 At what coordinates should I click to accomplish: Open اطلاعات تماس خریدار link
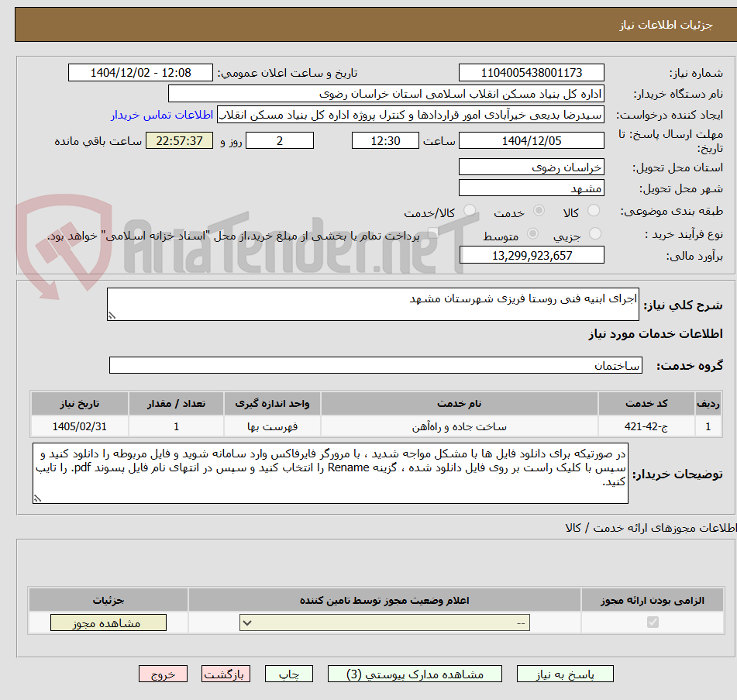tap(162, 116)
